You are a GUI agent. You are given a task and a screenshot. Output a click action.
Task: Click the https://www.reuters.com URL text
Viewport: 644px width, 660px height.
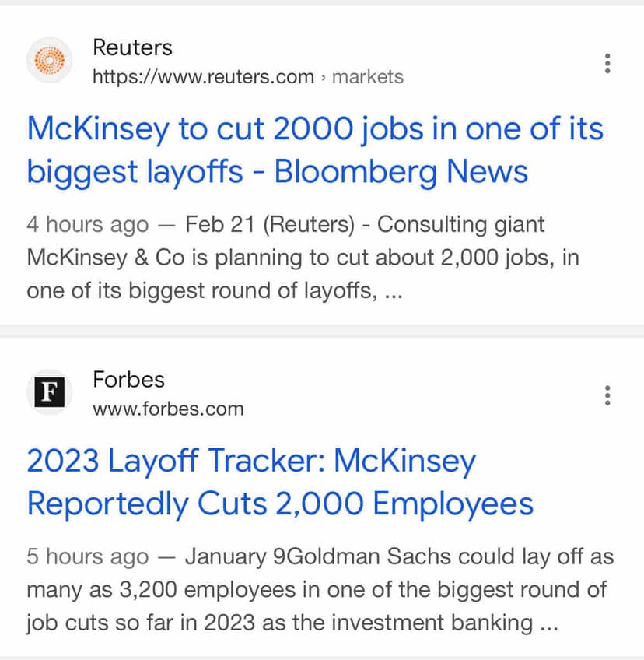click(x=203, y=77)
